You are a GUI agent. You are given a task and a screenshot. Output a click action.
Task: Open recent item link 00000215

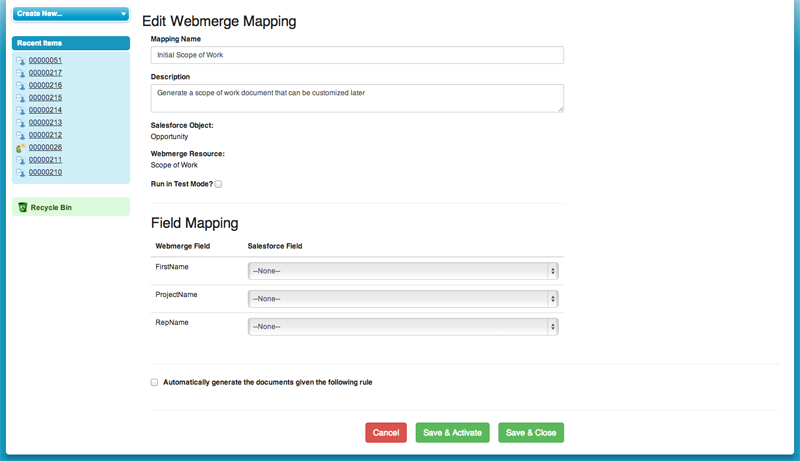(45, 97)
